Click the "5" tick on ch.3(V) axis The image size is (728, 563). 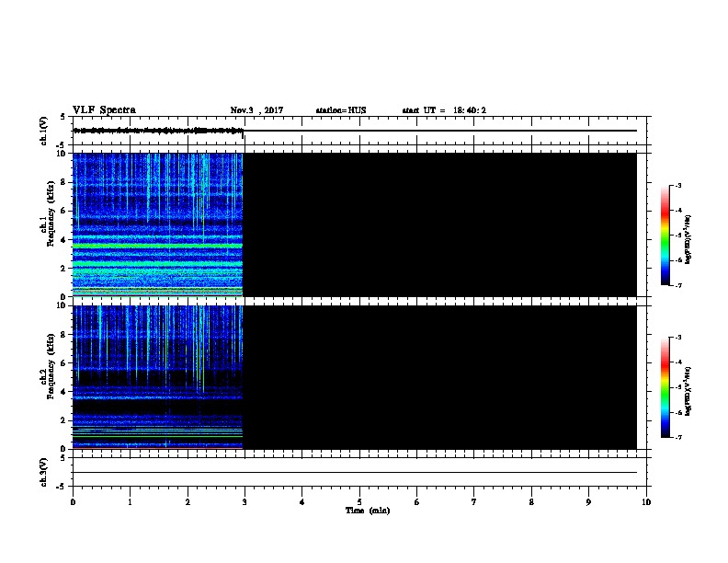pos(64,458)
